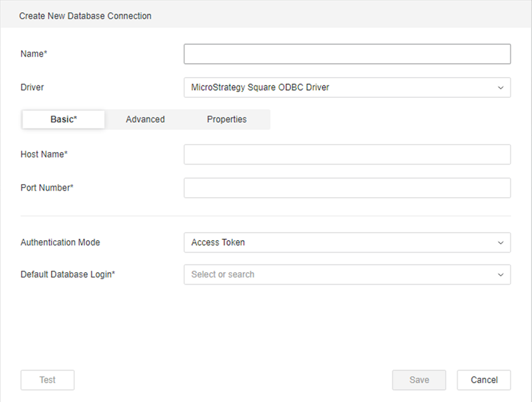The height and width of the screenshot is (402, 532).
Task: Click into the Host Name input field
Action: [347, 155]
